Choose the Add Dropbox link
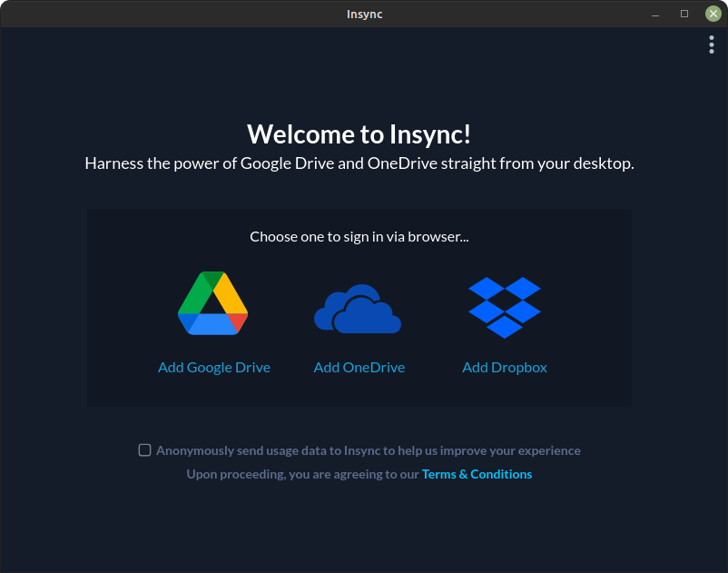The height and width of the screenshot is (573, 728). 505,368
